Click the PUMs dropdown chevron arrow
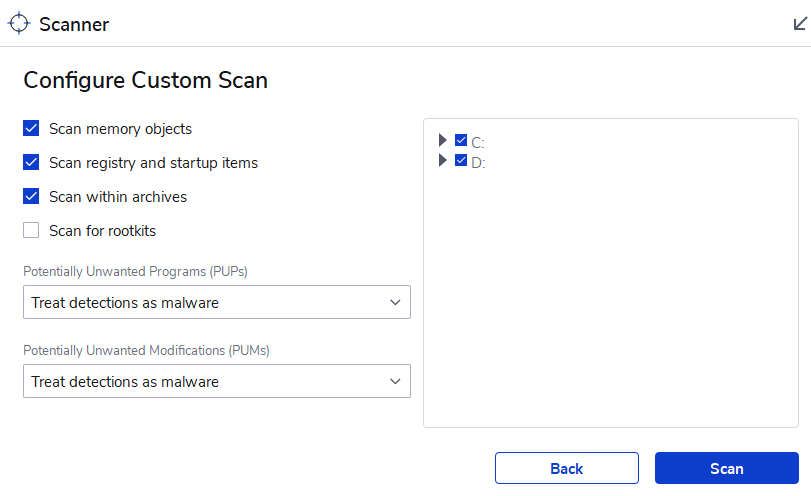The width and height of the screenshot is (811, 496). (x=394, y=381)
